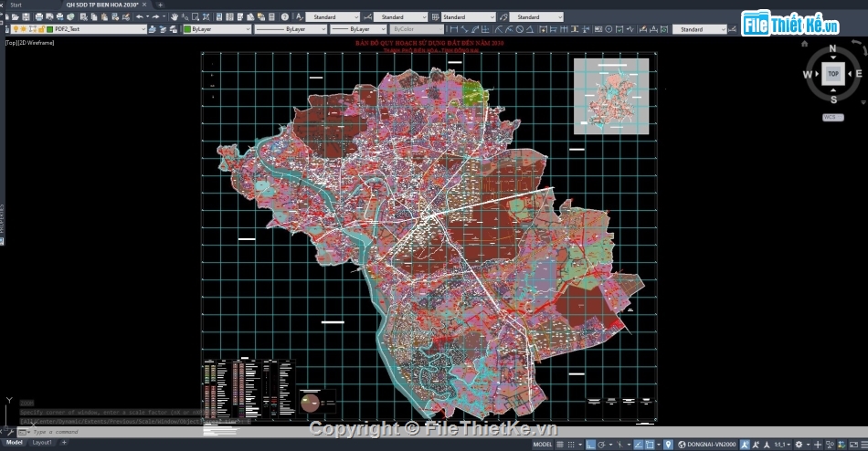This screenshot has width=868, height=451.
Task: Toggle layer PDF2_Text lock icon
Action: pyautogui.click(x=41, y=29)
